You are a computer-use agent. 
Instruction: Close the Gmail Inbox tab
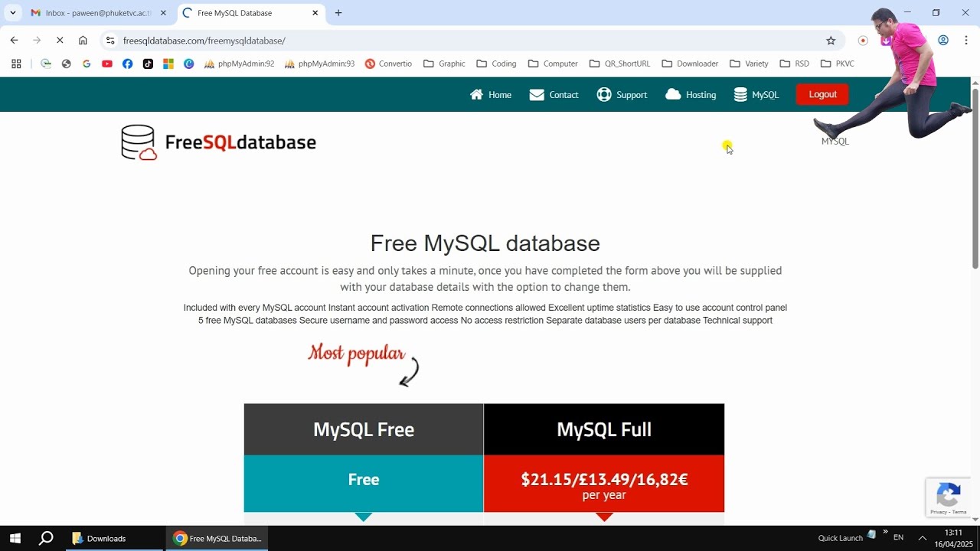[163, 13]
